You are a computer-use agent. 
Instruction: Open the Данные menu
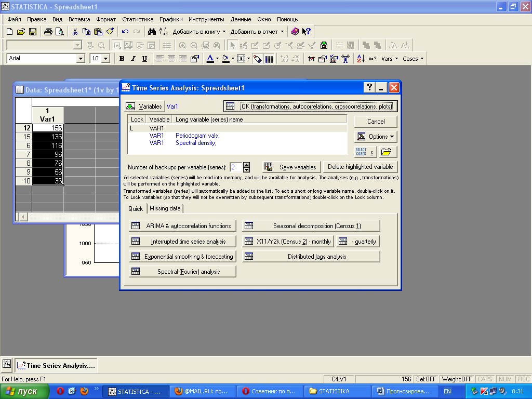point(241,19)
